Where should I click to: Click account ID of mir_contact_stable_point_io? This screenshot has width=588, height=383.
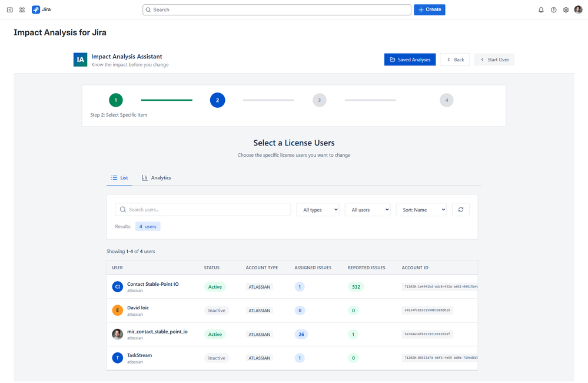pos(427,334)
